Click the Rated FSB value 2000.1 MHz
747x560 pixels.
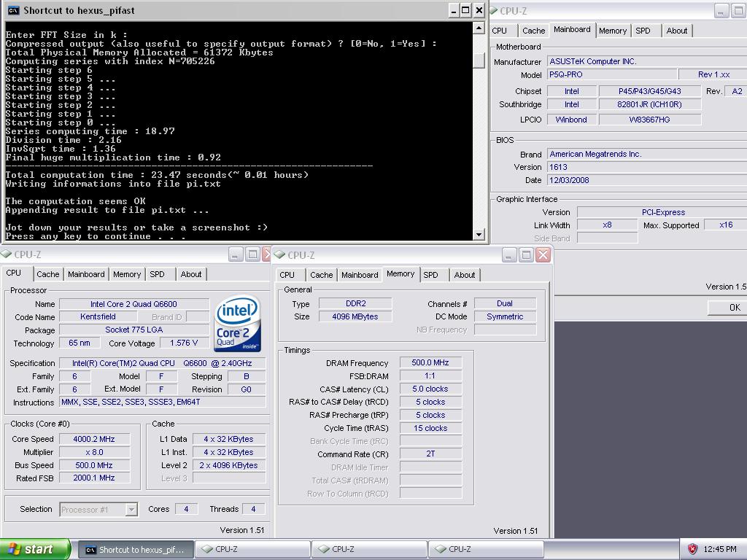[94, 478]
